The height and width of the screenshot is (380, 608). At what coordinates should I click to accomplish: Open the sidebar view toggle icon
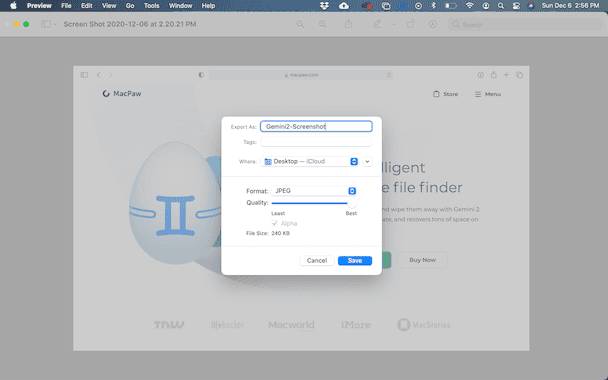click(46, 24)
